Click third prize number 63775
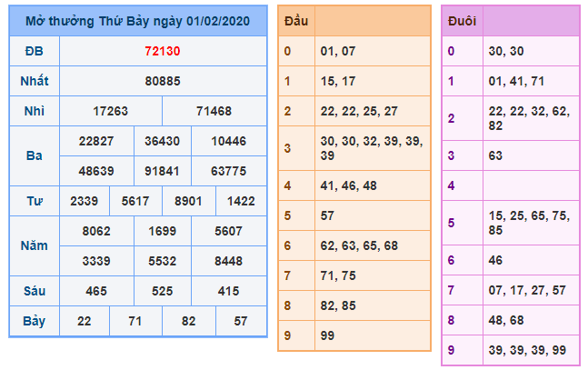This screenshot has width=588, height=370. point(228,170)
